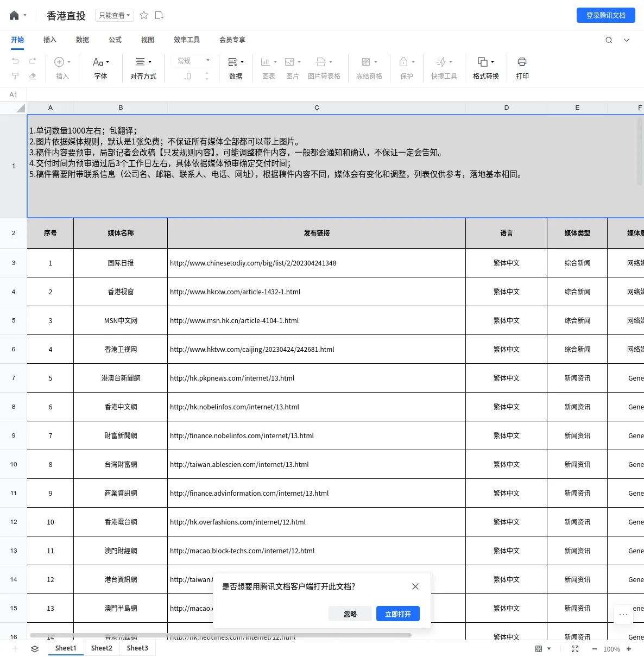Open the sheet list layers icon
This screenshot has width=644, height=657.
coord(35,649)
